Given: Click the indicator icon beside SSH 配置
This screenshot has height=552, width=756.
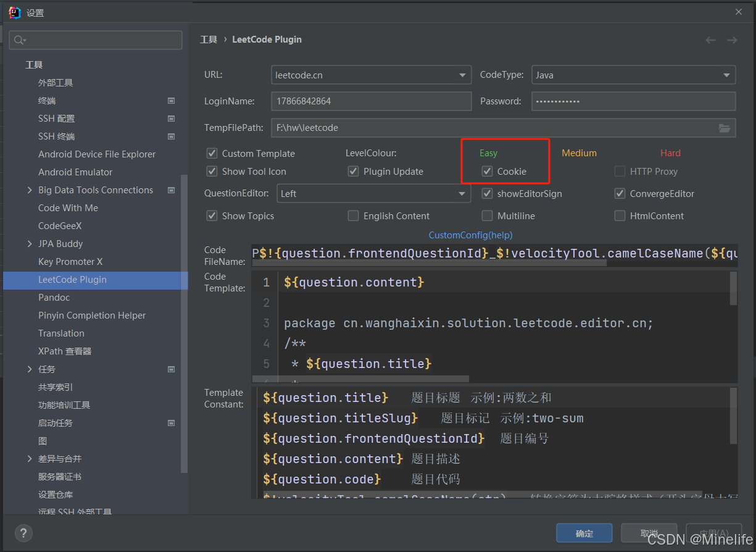Looking at the screenshot, I should point(171,118).
